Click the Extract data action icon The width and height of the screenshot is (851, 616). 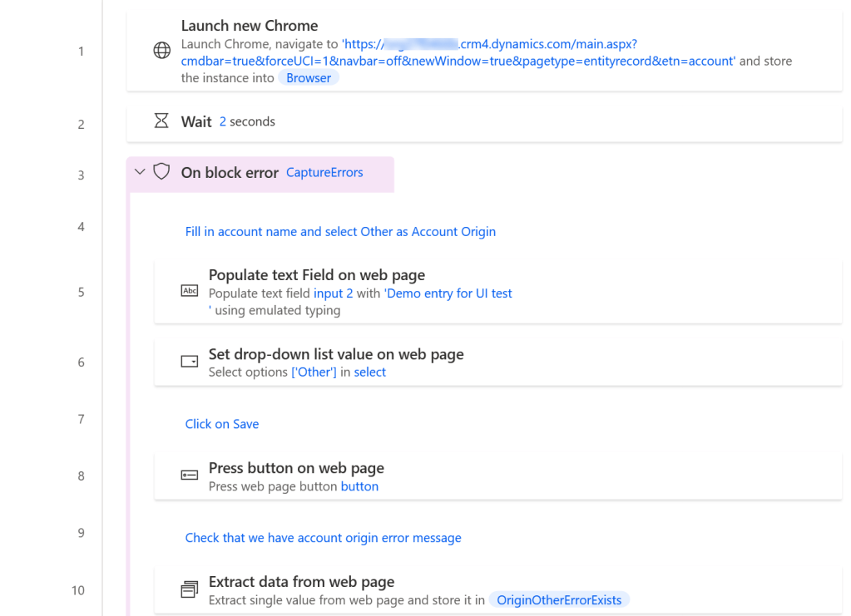pyautogui.click(x=190, y=589)
